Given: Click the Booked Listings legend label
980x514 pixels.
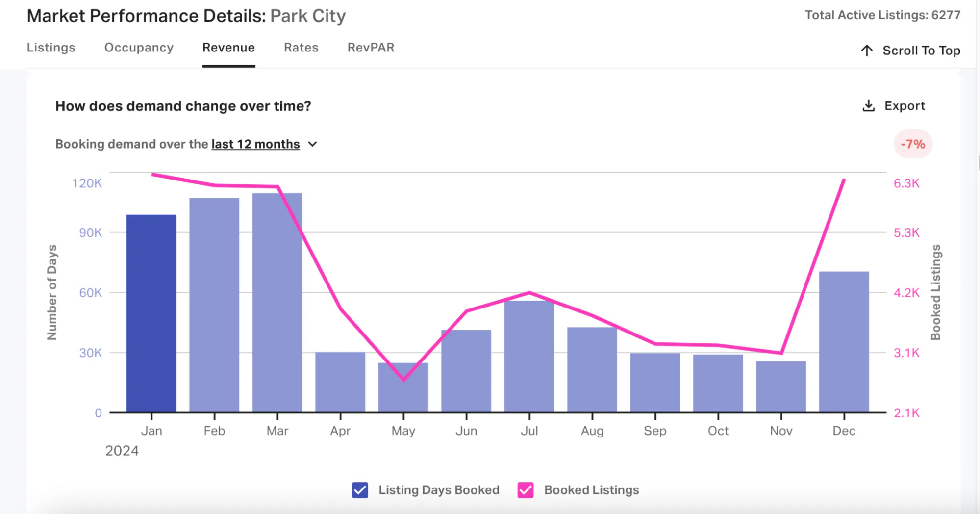Looking at the screenshot, I should [592, 490].
